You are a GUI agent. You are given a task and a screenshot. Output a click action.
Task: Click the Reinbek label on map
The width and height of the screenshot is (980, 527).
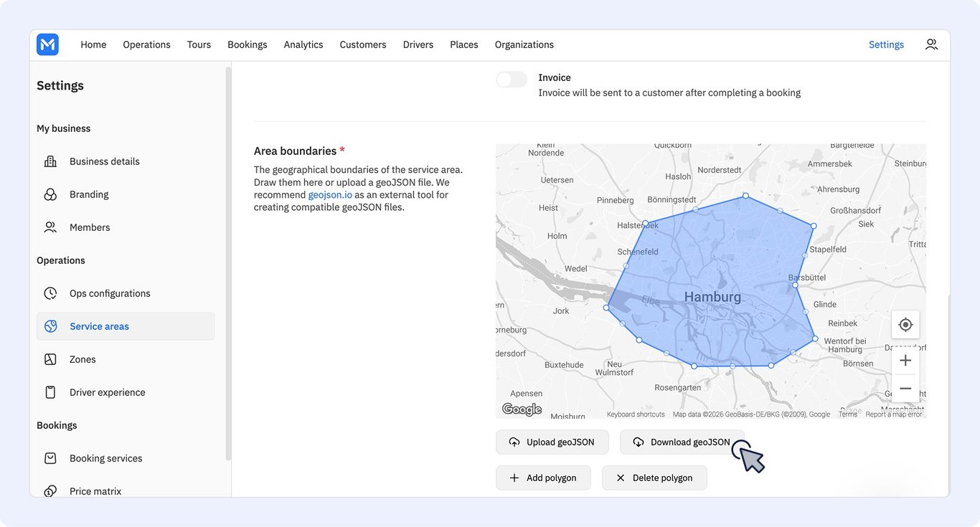point(842,323)
